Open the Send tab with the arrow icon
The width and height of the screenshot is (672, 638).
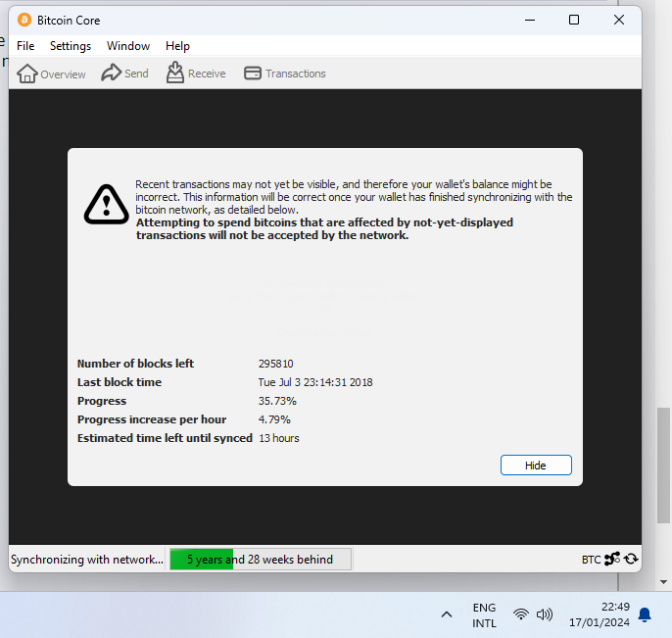coord(124,73)
